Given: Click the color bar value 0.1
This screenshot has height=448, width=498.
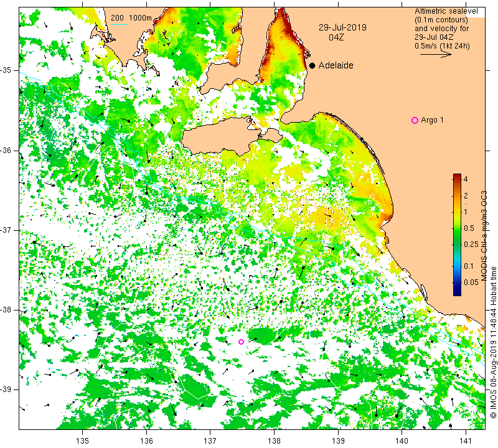Looking at the screenshot, I should (x=469, y=266).
